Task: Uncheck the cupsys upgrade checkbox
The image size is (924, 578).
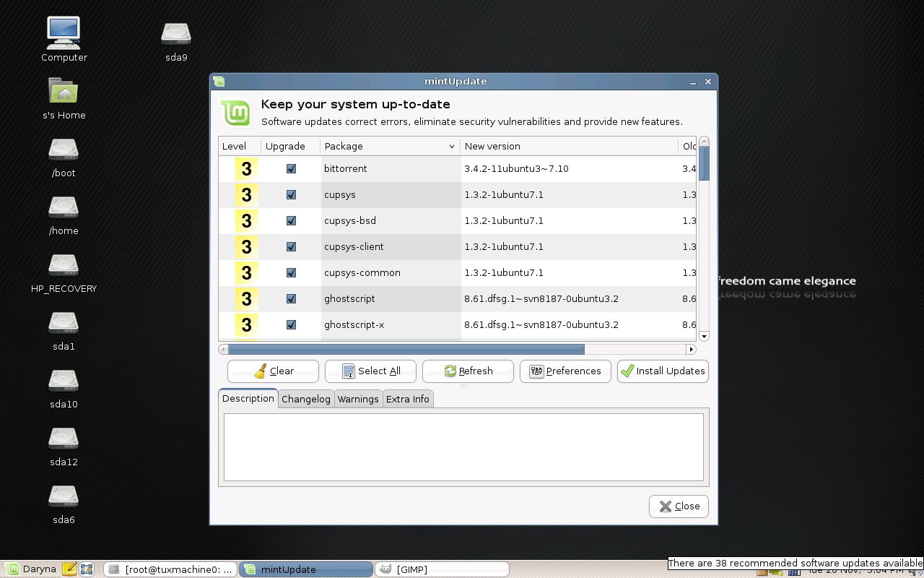Action: (x=291, y=195)
